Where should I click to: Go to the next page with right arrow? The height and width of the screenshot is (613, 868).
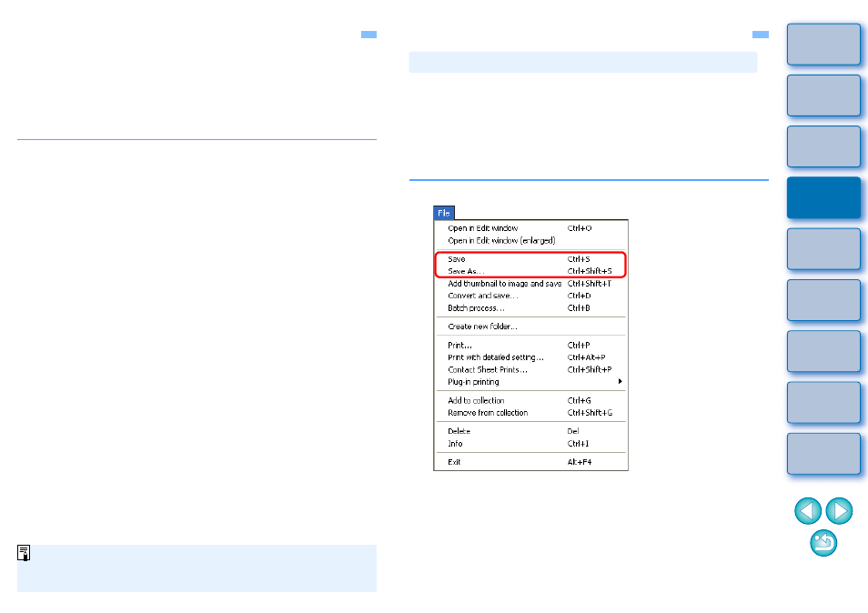point(839,510)
